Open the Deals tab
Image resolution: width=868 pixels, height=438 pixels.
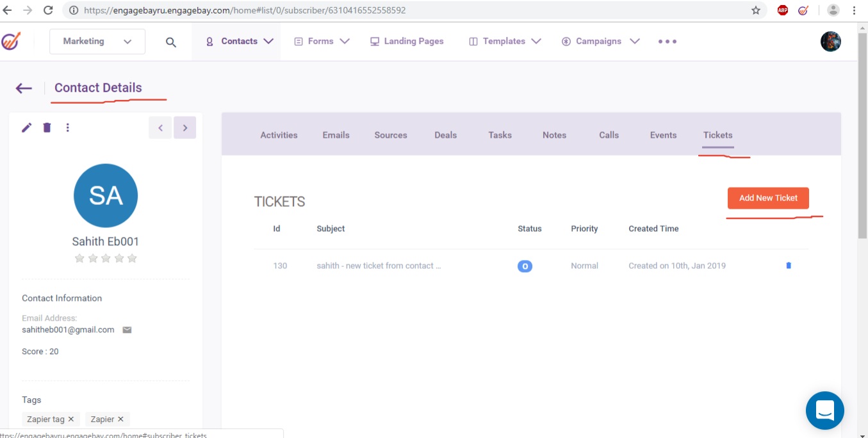(x=445, y=135)
